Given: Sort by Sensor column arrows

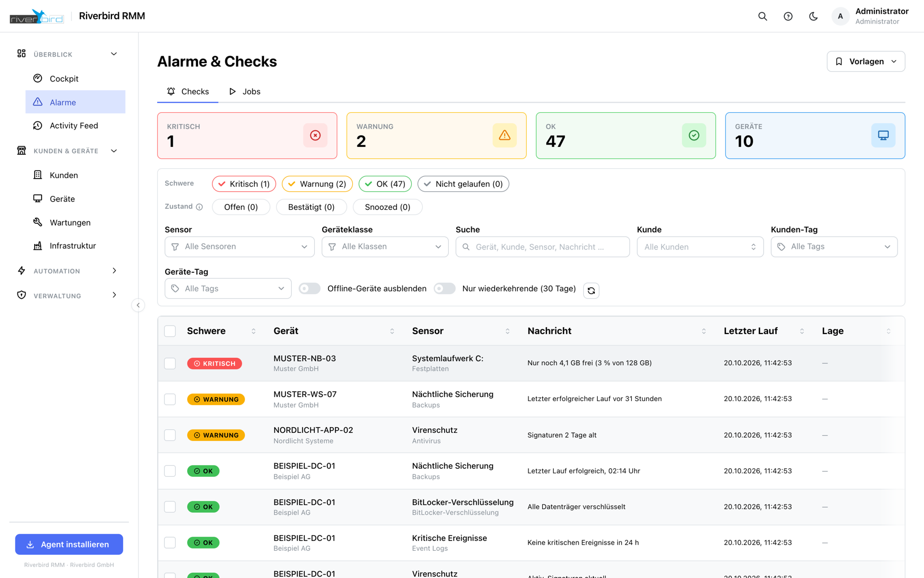Looking at the screenshot, I should coord(508,331).
